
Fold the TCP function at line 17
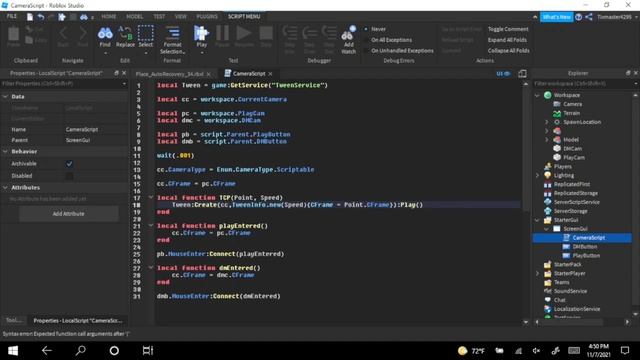(x=151, y=198)
